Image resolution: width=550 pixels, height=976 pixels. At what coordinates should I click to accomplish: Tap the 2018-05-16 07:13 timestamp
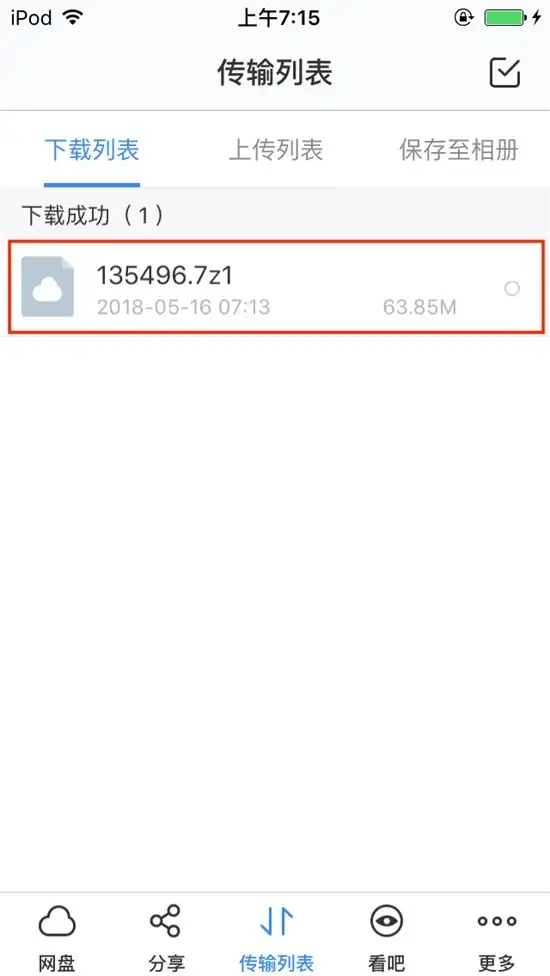(183, 307)
